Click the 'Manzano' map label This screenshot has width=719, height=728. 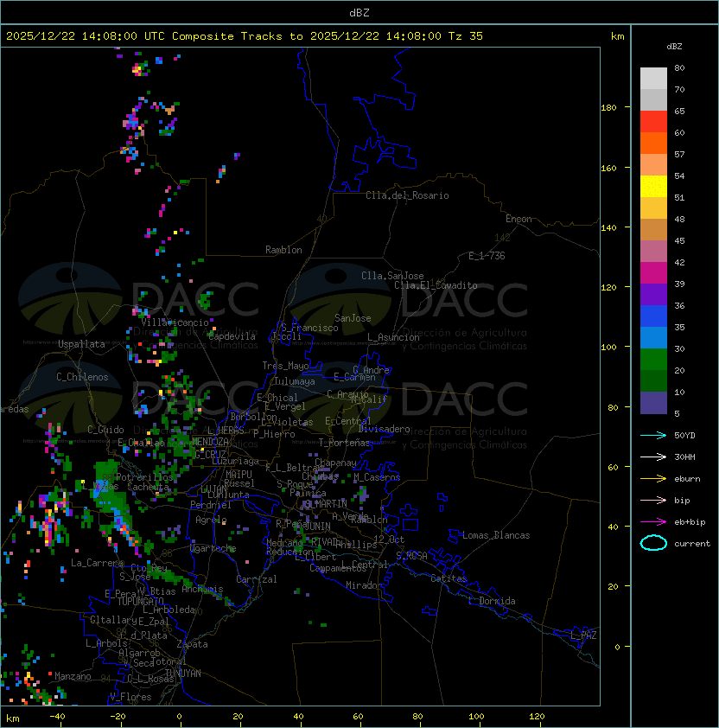pos(73,676)
